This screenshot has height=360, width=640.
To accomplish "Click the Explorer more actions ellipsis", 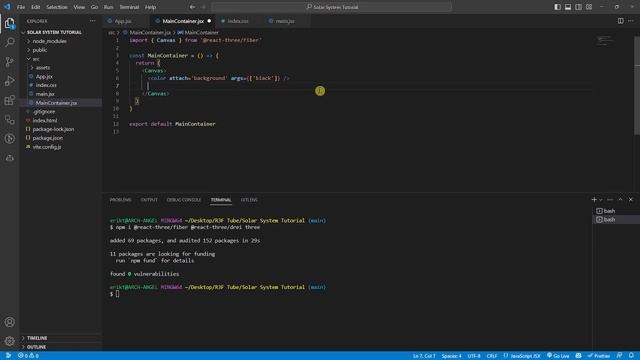I will coord(93,21).
